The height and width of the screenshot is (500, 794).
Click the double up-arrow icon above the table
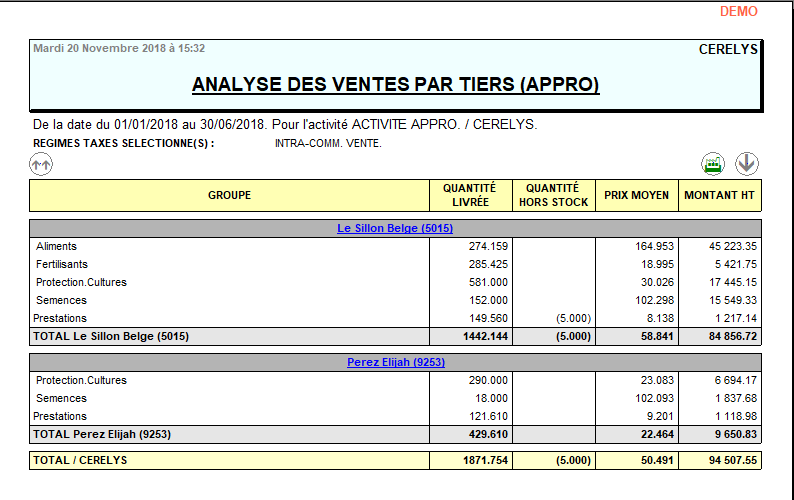[41, 164]
